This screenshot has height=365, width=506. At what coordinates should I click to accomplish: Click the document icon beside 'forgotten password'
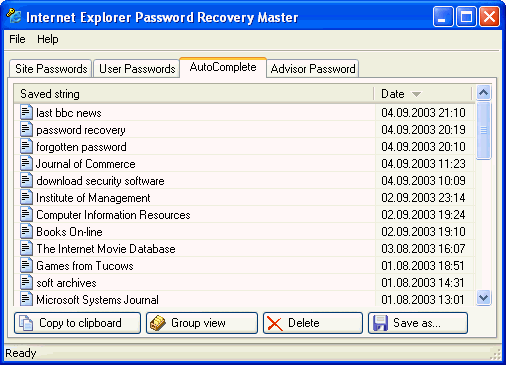coord(26,146)
